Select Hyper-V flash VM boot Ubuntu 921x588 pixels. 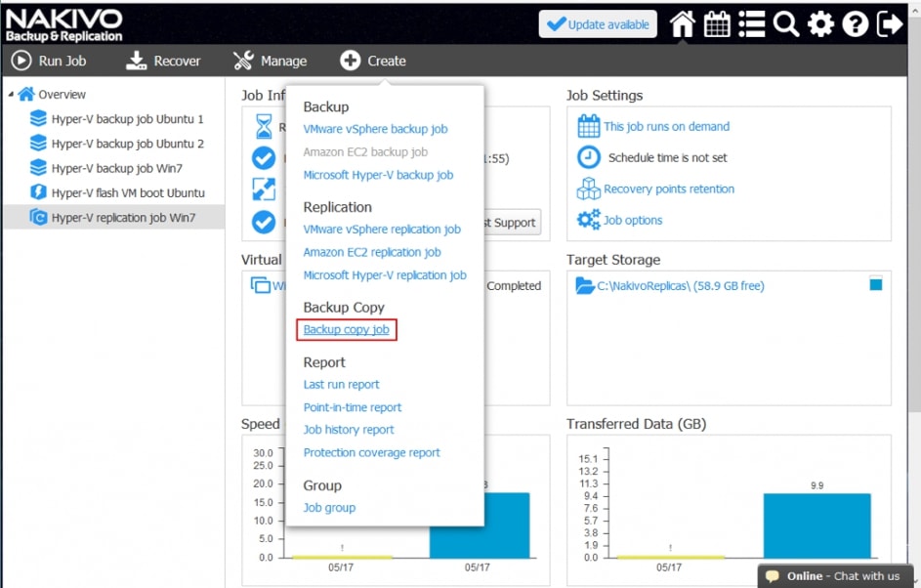point(127,193)
